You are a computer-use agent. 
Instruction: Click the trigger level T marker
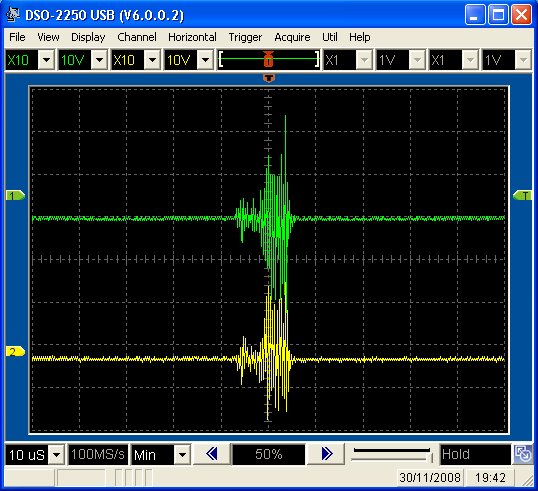(x=522, y=196)
